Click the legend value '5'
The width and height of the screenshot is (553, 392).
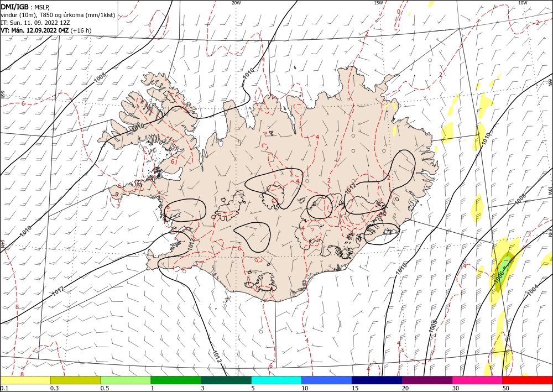pos(253,388)
